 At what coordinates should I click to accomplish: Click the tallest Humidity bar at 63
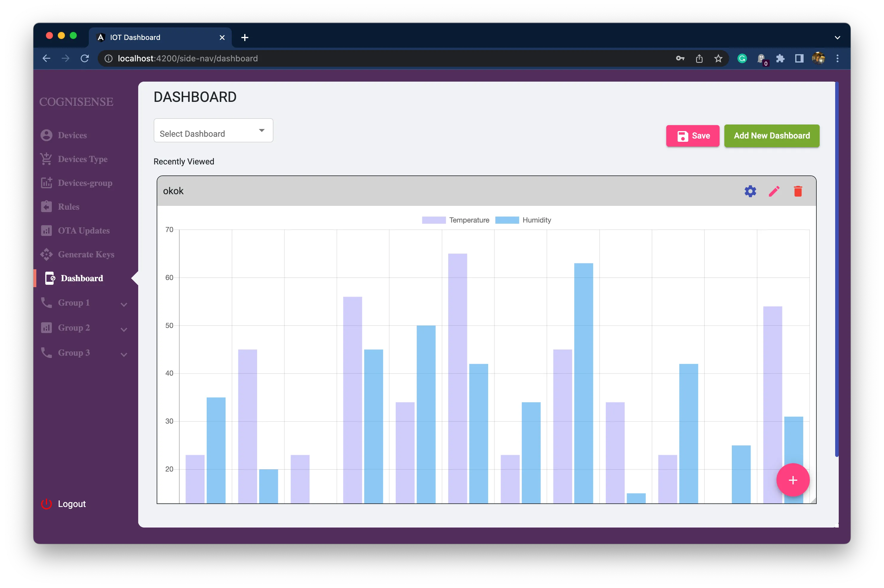point(583,383)
